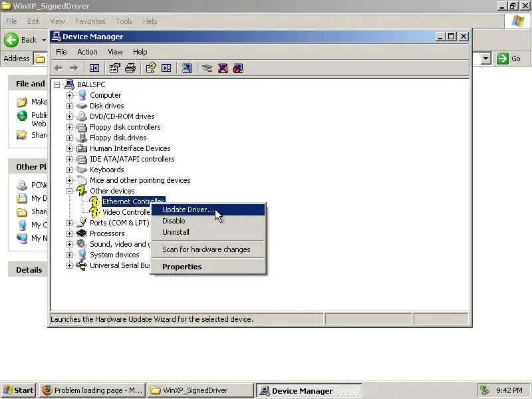
Task: Choose Uninstall in the context menu
Action: 208,232
